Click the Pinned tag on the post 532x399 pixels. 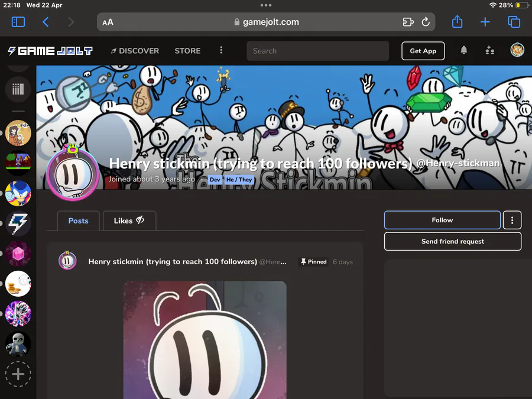click(x=313, y=262)
